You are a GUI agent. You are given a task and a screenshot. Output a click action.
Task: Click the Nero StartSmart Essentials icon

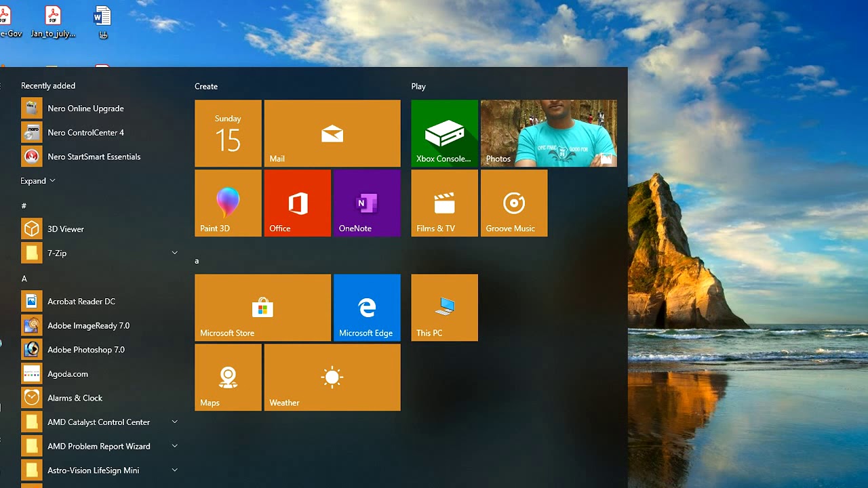(31, 157)
